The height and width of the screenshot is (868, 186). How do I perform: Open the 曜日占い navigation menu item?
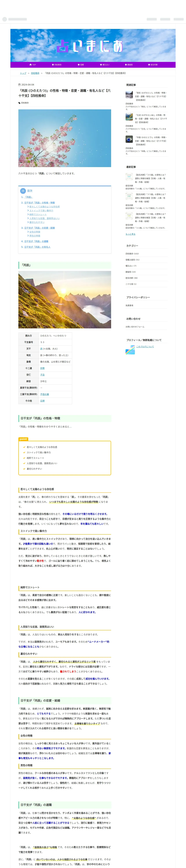coord(105,65)
